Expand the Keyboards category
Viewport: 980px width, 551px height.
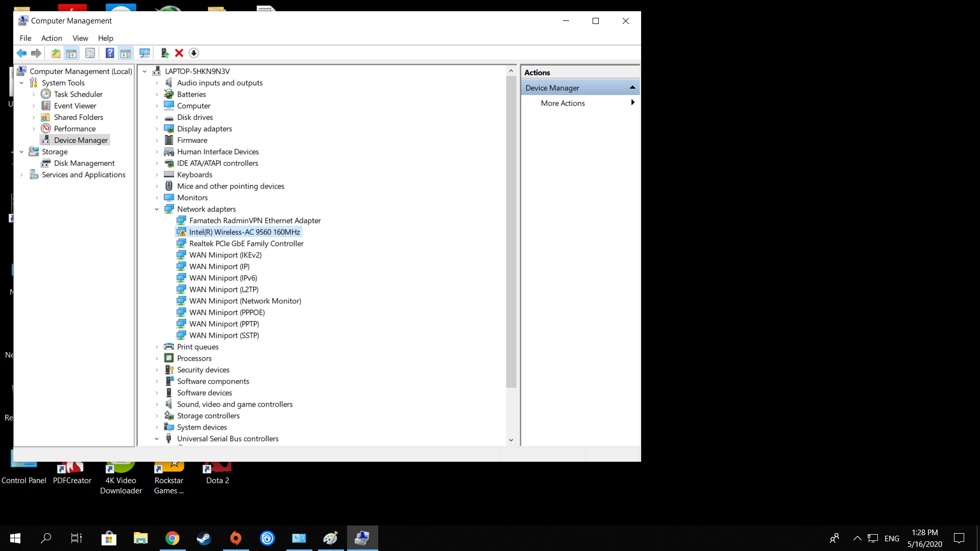click(157, 175)
